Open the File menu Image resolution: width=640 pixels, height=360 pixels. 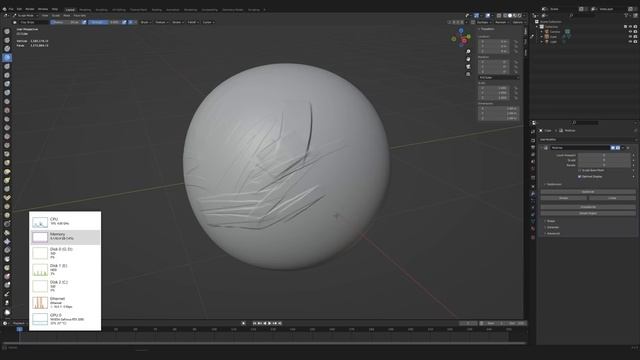[11, 9]
